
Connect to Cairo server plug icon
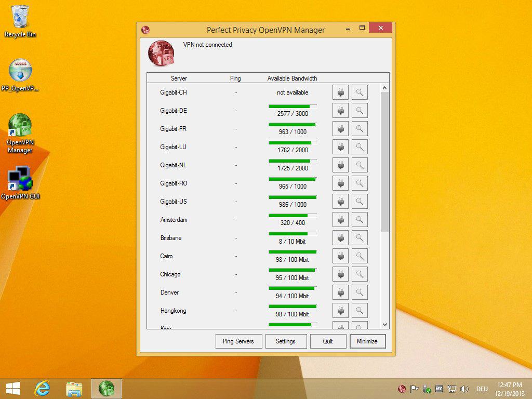point(340,256)
